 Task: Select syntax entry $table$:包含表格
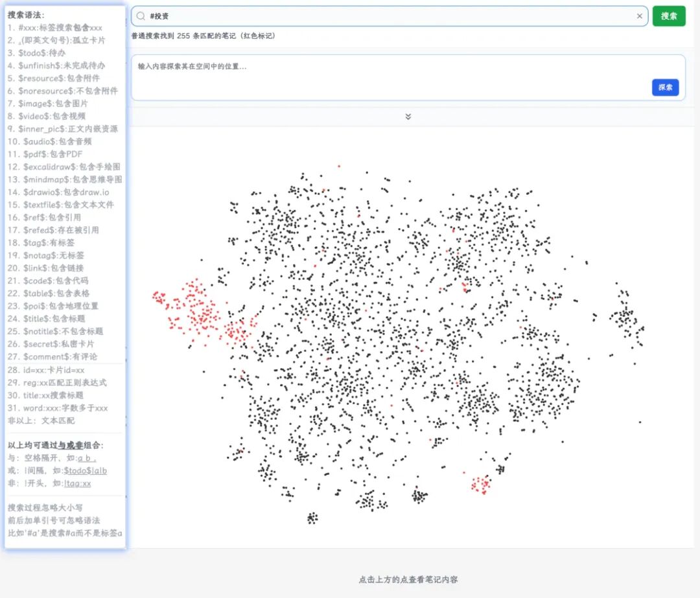[x=49, y=293]
